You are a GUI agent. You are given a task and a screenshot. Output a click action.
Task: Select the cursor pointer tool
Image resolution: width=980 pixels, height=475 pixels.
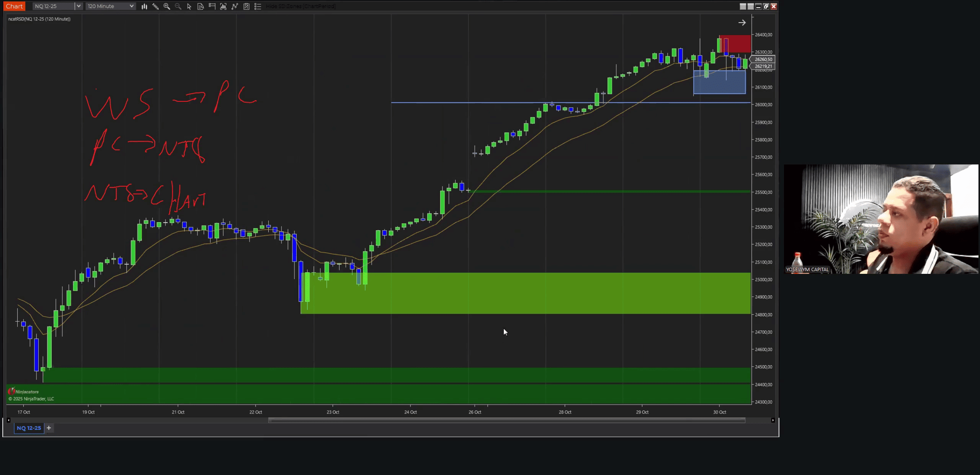[189, 6]
